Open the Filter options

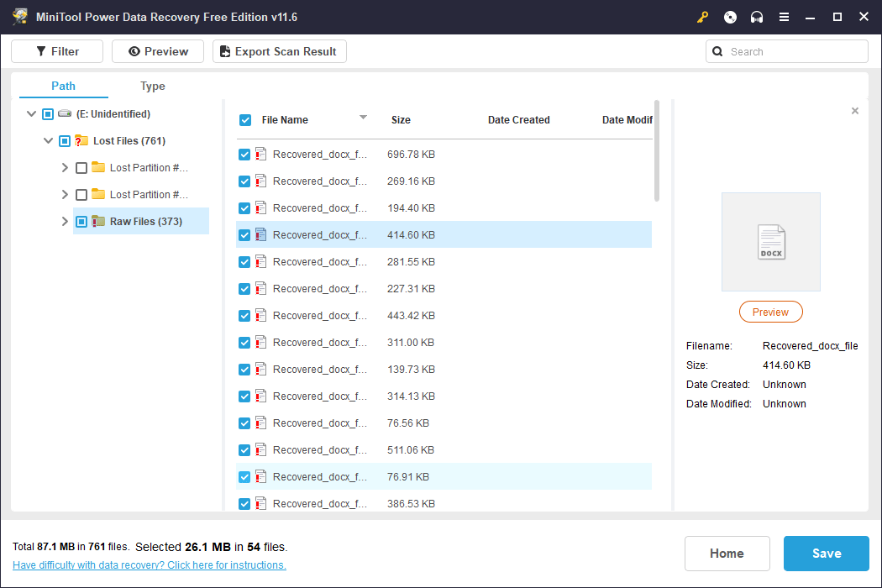[x=56, y=50]
